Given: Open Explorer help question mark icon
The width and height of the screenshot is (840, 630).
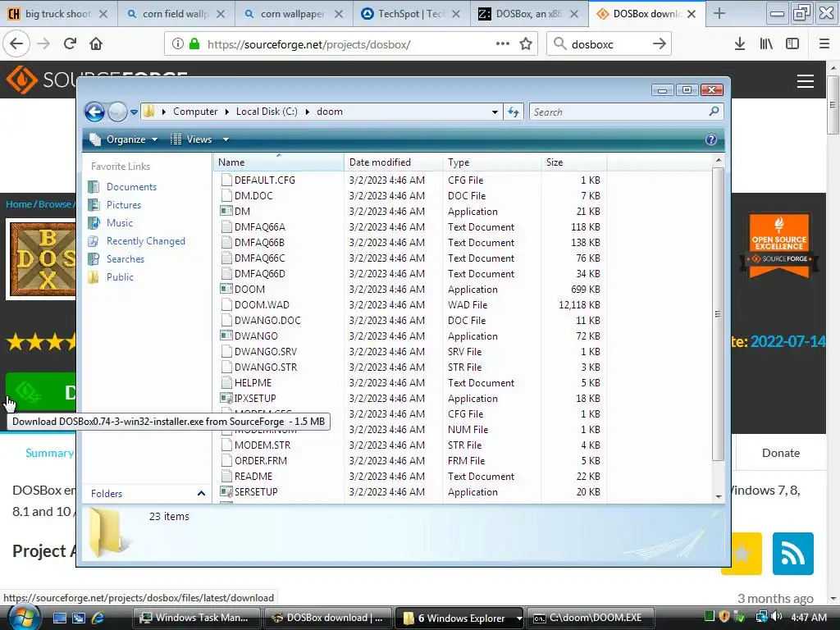Looking at the screenshot, I should [x=711, y=139].
